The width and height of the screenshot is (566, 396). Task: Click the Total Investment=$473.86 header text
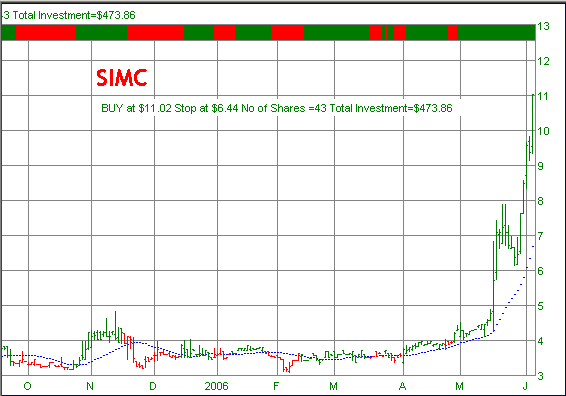74,15
